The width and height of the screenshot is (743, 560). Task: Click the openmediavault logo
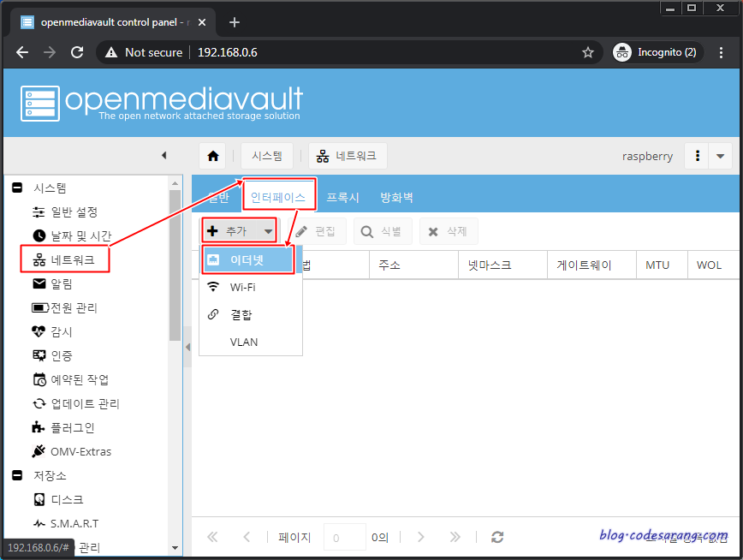point(162,103)
